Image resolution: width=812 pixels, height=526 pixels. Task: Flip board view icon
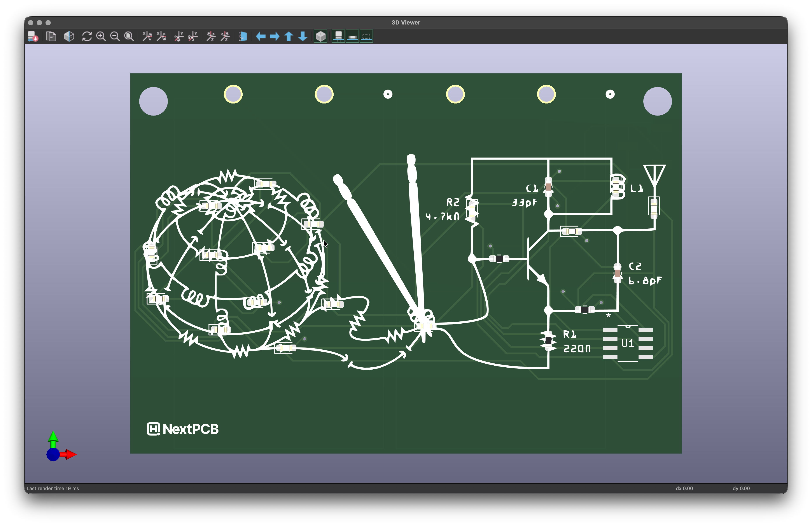[243, 36]
